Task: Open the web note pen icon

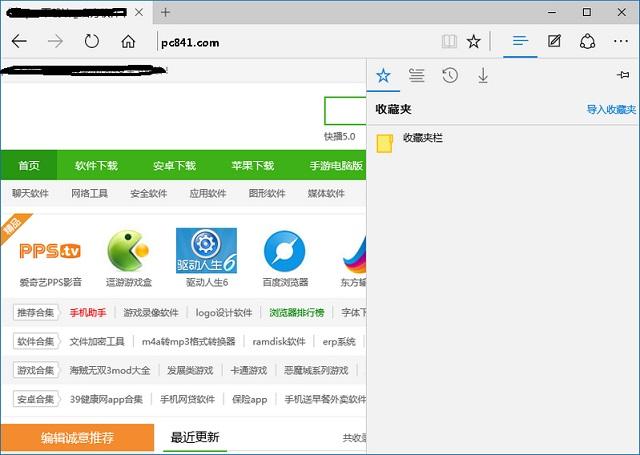Action: click(554, 41)
